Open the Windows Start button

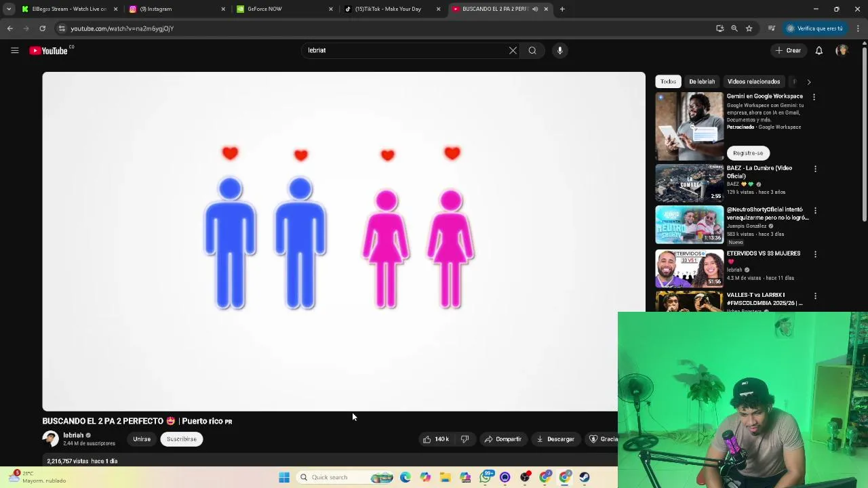pyautogui.click(x=284, y=477)
